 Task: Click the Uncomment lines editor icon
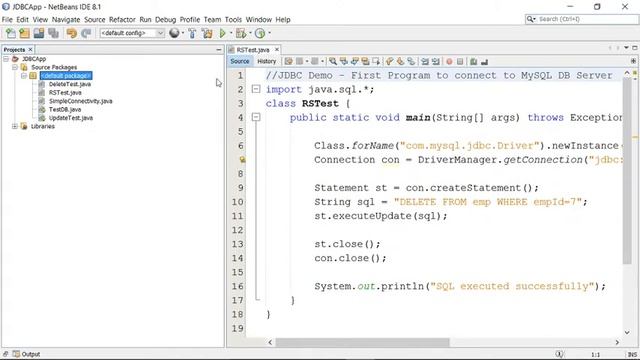tap(484, 61)
